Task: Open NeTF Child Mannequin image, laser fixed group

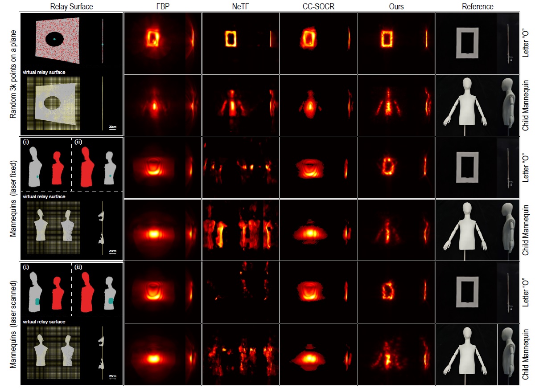Action: click(x=240, y=230)
